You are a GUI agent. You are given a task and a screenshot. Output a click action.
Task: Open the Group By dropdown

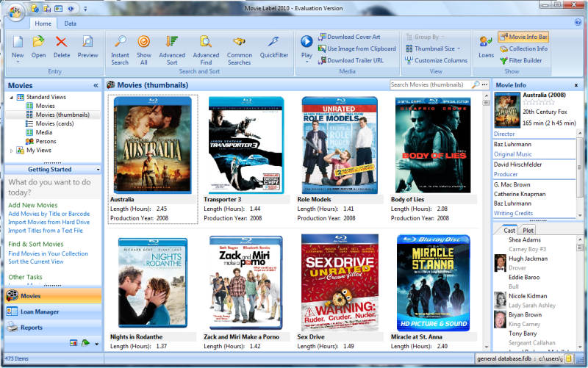426,37
